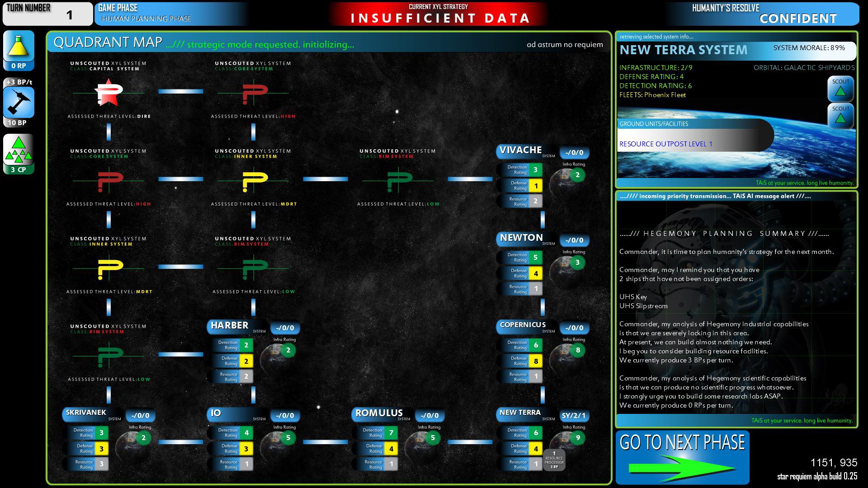
Task: Click the Romulus system label
Action: tap(379, 413)
